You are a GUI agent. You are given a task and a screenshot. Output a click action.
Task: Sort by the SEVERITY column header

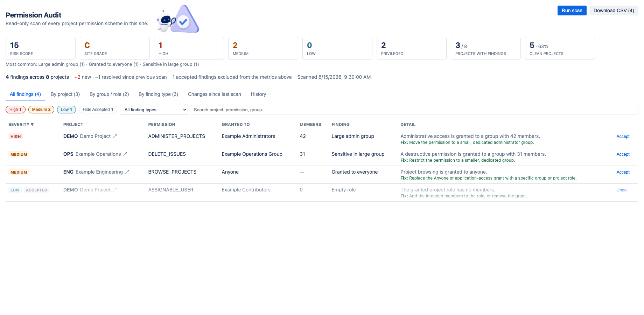click(21, 124)
